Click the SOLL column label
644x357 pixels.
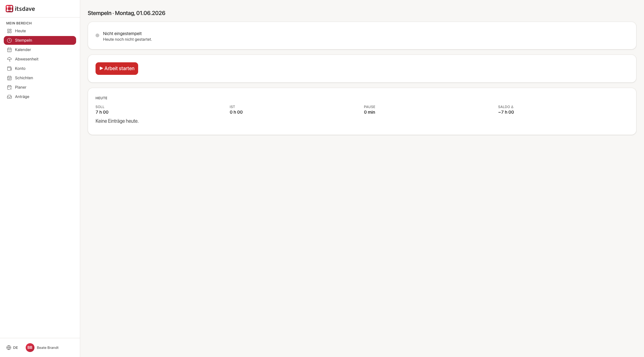click(100, 107)
